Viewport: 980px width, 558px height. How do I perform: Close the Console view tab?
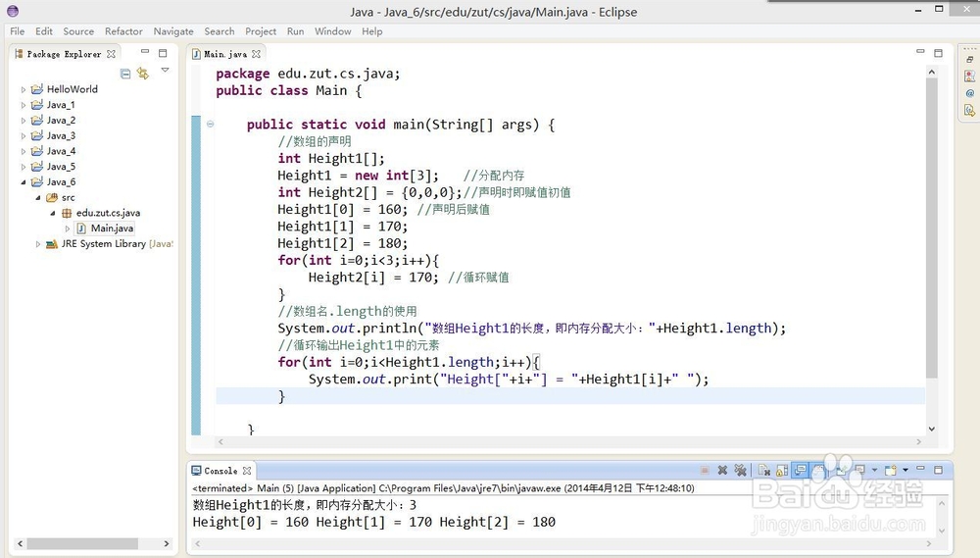[247, 471]
